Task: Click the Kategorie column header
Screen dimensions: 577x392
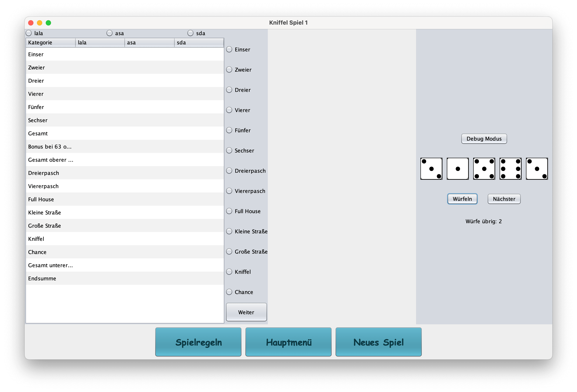Action: click(x=50, y=42)
